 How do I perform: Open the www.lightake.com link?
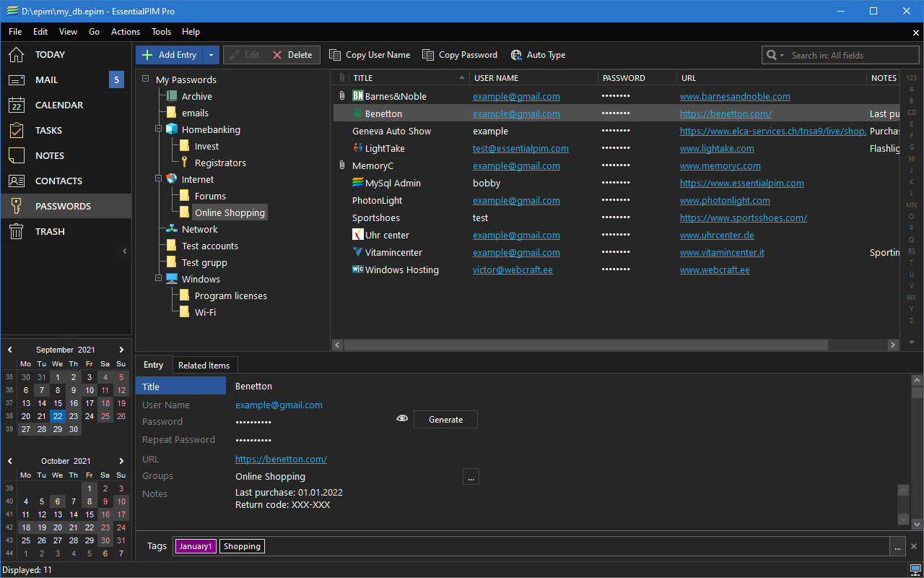tap(717, 148)
